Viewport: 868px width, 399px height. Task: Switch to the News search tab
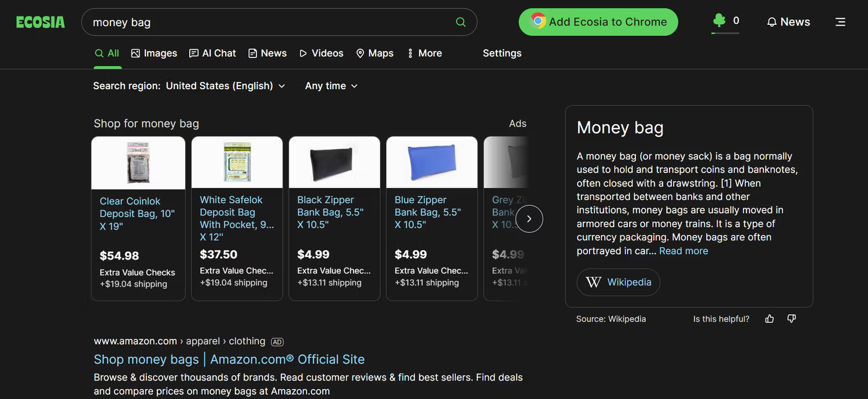click(267, 53)
